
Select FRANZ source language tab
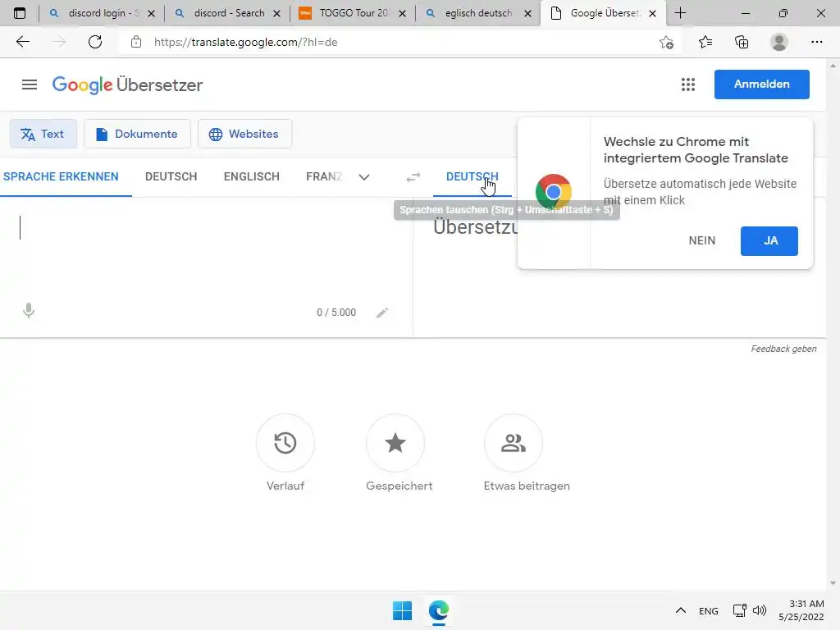tap(324, 177)
